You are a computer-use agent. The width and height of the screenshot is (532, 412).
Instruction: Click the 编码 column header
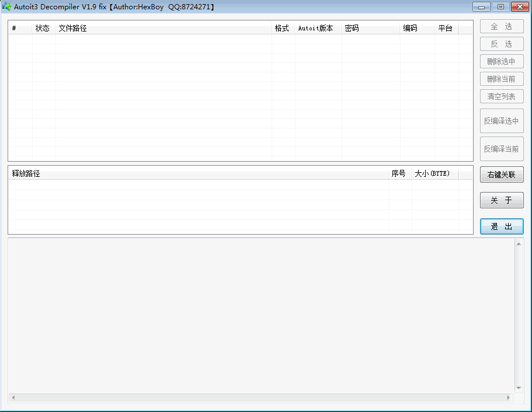[418, 28]
